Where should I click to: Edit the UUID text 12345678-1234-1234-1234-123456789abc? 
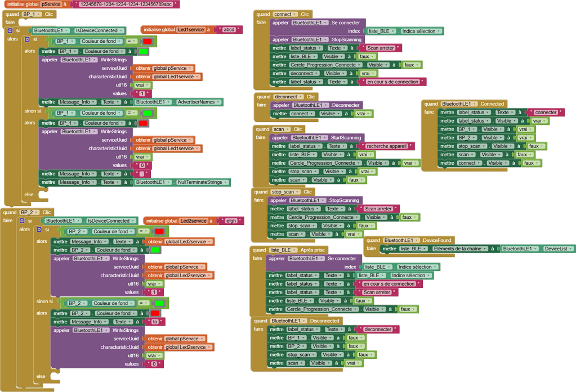click(124, 4)
